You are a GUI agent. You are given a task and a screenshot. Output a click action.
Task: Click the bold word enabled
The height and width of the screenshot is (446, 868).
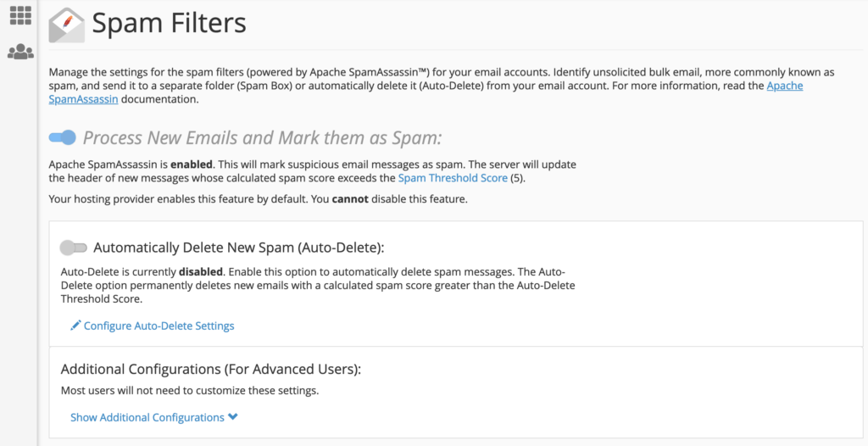click(x=192, y=164)
